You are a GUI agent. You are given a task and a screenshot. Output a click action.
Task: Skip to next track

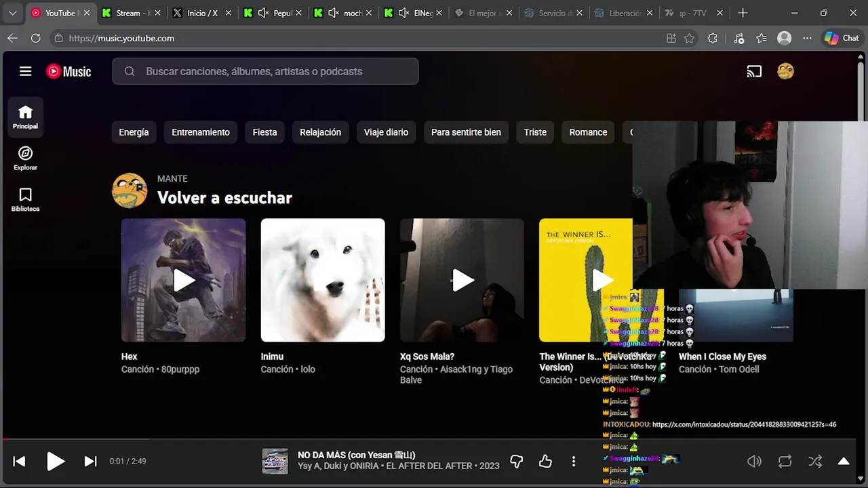click(90, 462)
